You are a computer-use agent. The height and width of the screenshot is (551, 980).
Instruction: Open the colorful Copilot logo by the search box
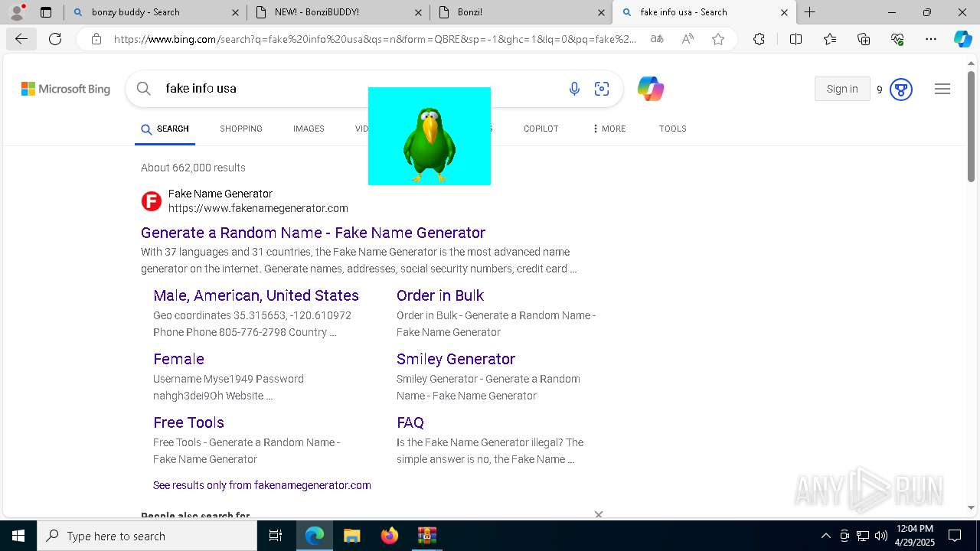[651, 89]
